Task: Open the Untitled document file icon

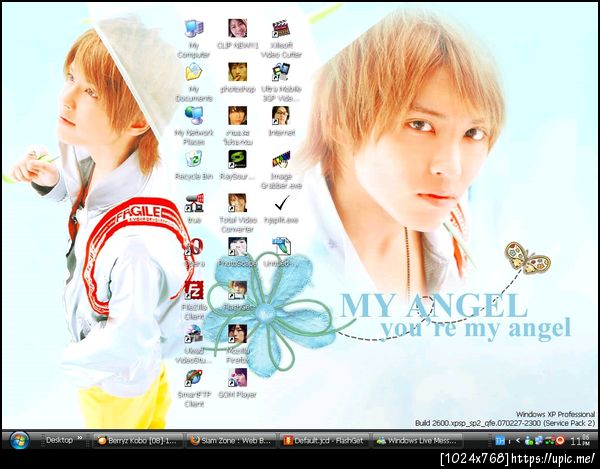Action: [281, 247]
